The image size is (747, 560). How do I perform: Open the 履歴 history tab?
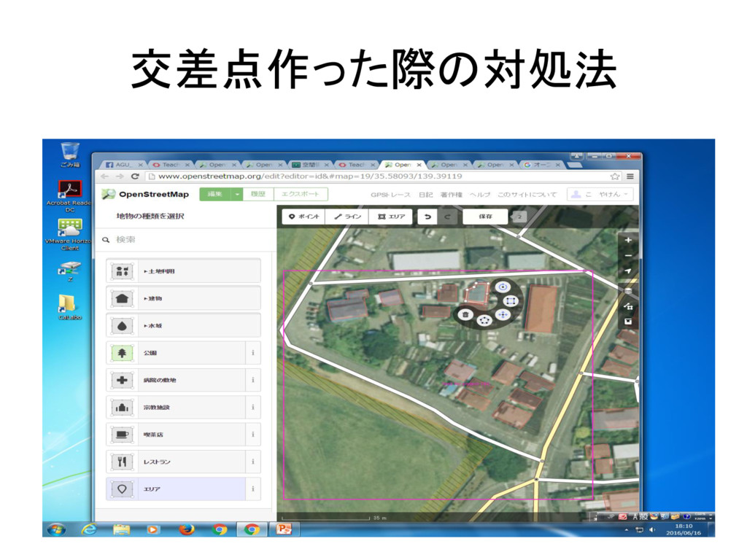click(x=258, y=194)
